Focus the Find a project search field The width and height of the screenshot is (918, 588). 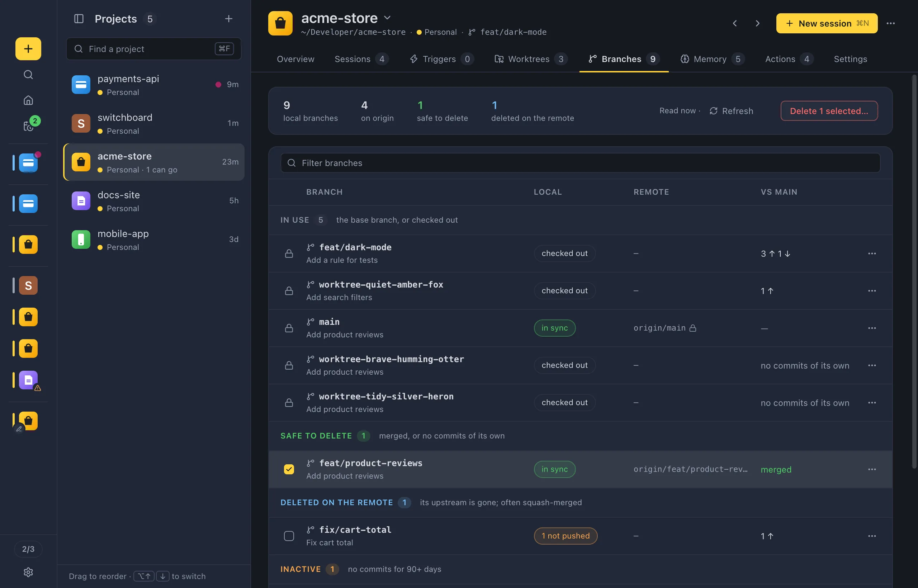(x=153, y=48)
